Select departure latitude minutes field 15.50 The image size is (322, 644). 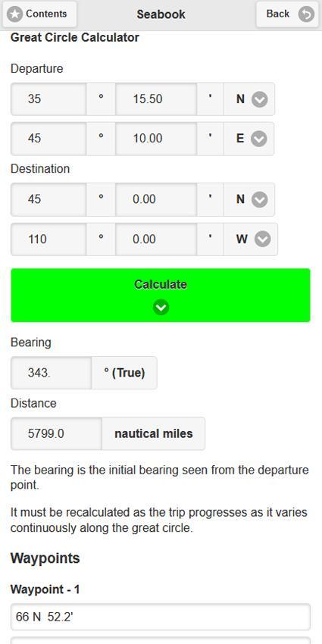coord(156,99)
